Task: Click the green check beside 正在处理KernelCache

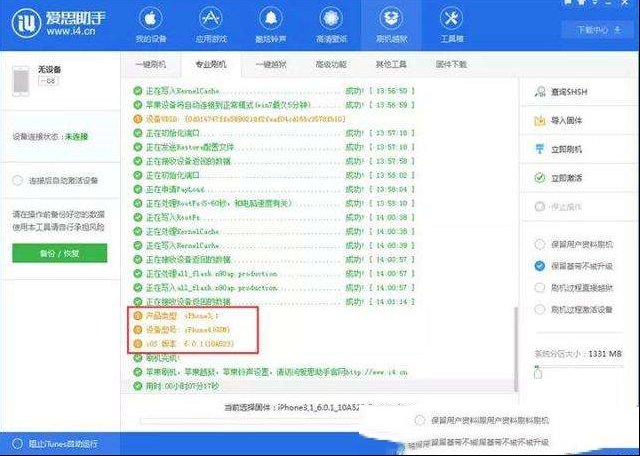Action: (138, 231)
